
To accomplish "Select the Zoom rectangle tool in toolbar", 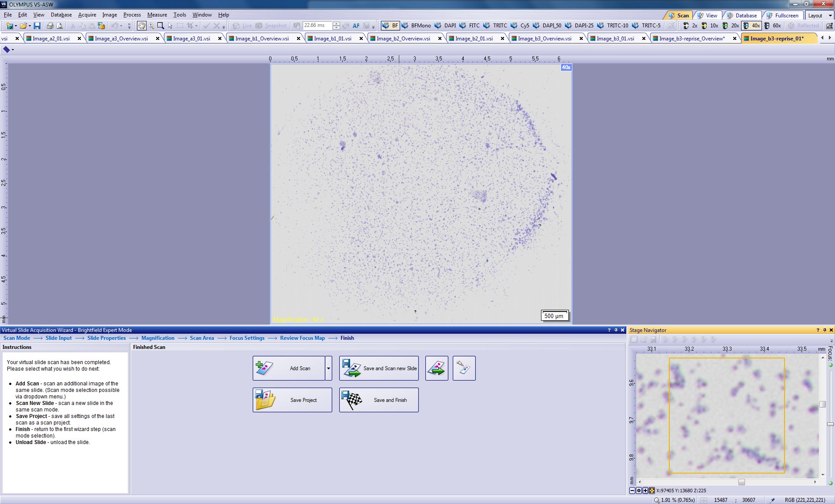I will [160, 26].
